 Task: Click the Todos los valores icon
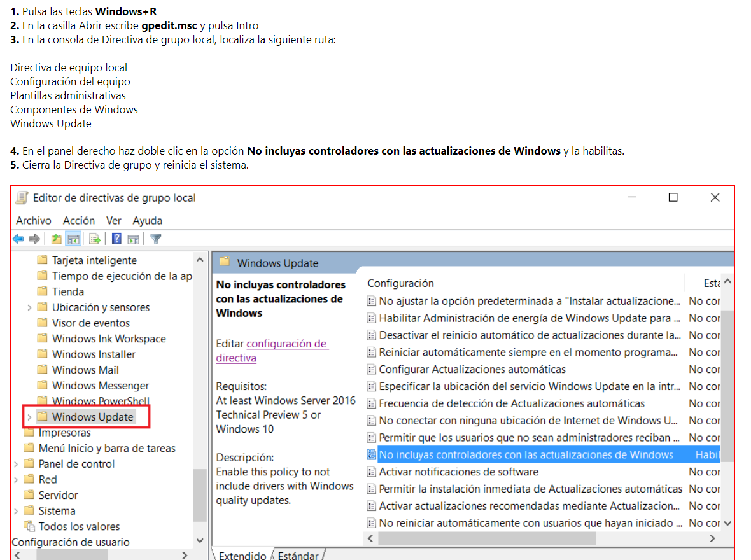click(x=30, y=526)
